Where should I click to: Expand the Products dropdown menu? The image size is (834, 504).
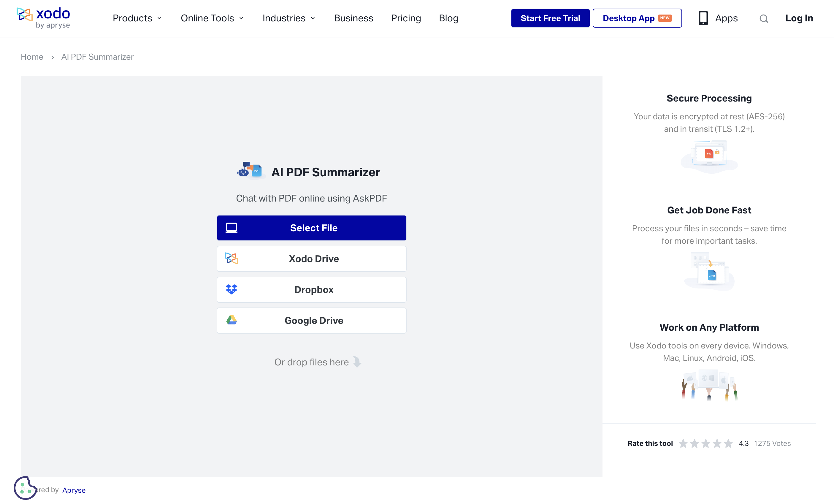coord(137,18)
